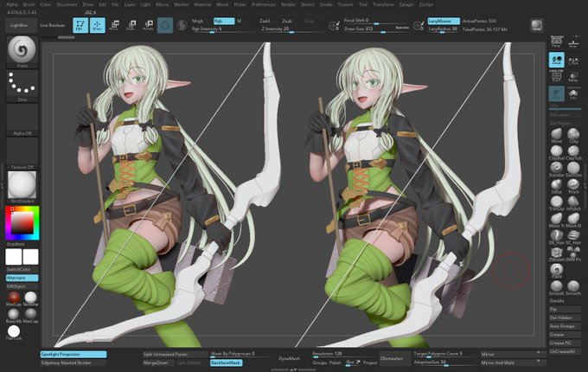Screen dimensions: 588x372
Task: Choose the BasicMaterial sphere
Action: tap(14, 315)
